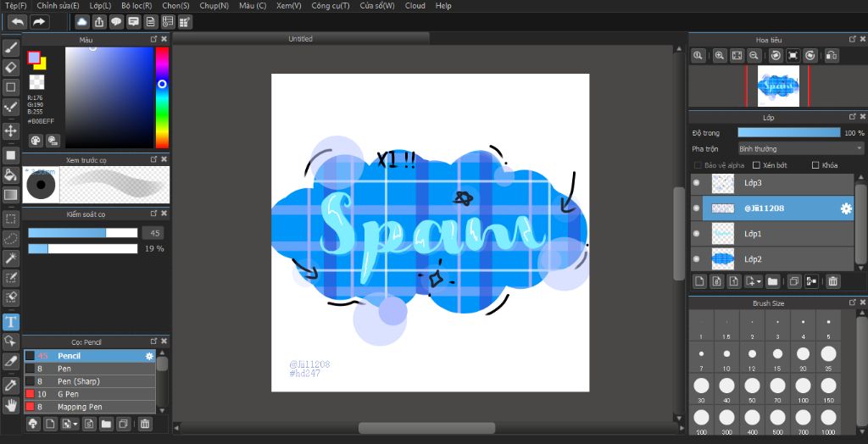This screenshot has width=868, height=444.
Task: Open the Tệp(F) menu
Action: 15,6
